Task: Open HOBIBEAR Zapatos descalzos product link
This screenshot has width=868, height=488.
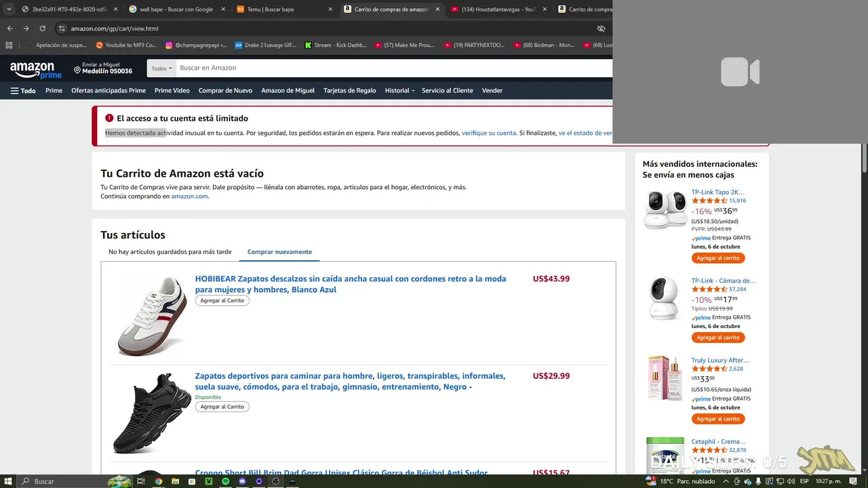Action: click(351, 284)
